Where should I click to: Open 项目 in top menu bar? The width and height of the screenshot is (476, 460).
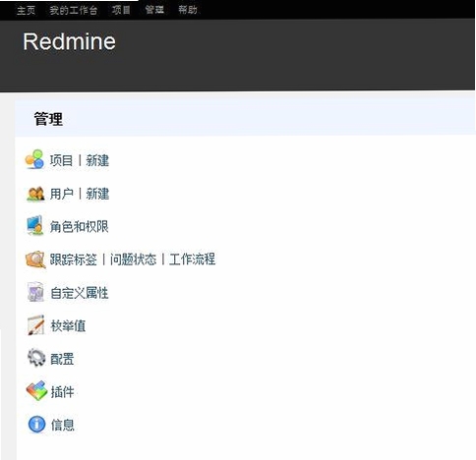(121, 10)
